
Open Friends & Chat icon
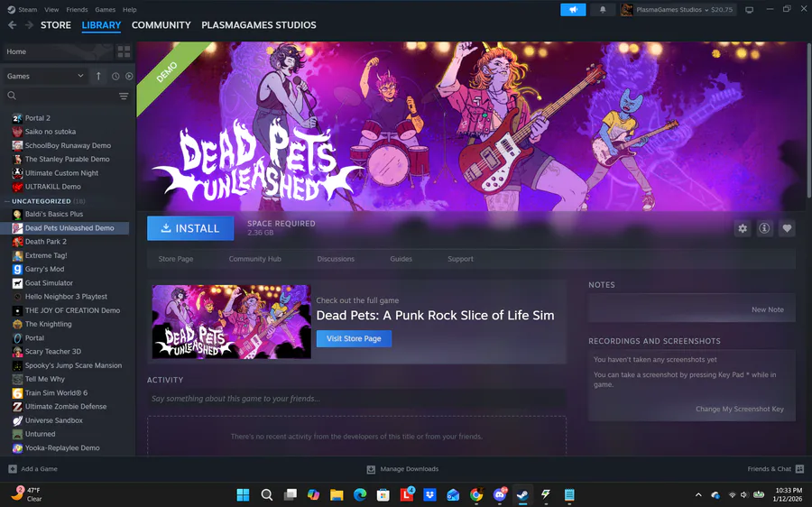point(799,469)
